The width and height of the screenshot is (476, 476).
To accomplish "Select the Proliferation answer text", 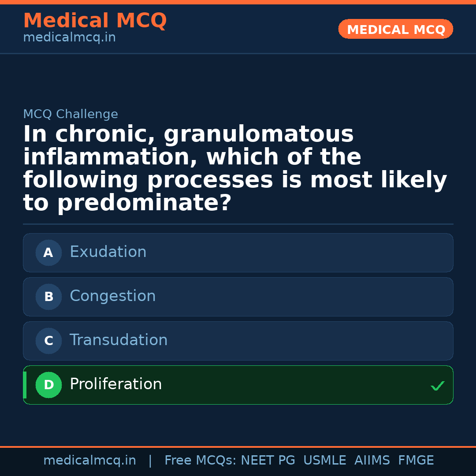I will point(115,384).
